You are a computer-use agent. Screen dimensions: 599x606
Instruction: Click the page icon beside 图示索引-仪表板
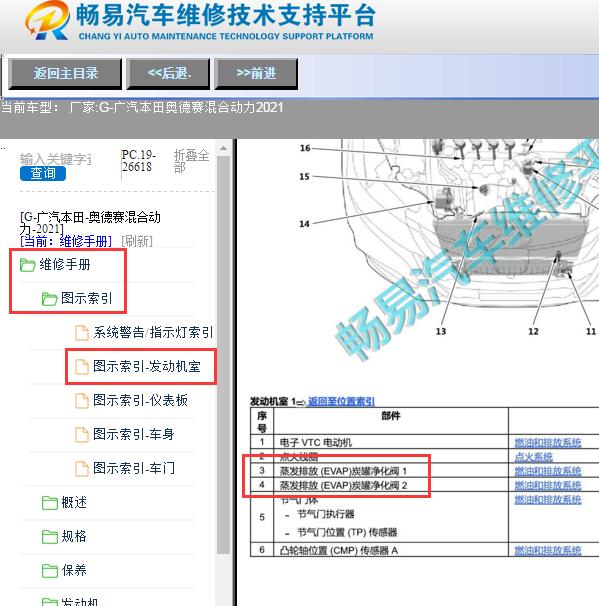tap(82, 401)
